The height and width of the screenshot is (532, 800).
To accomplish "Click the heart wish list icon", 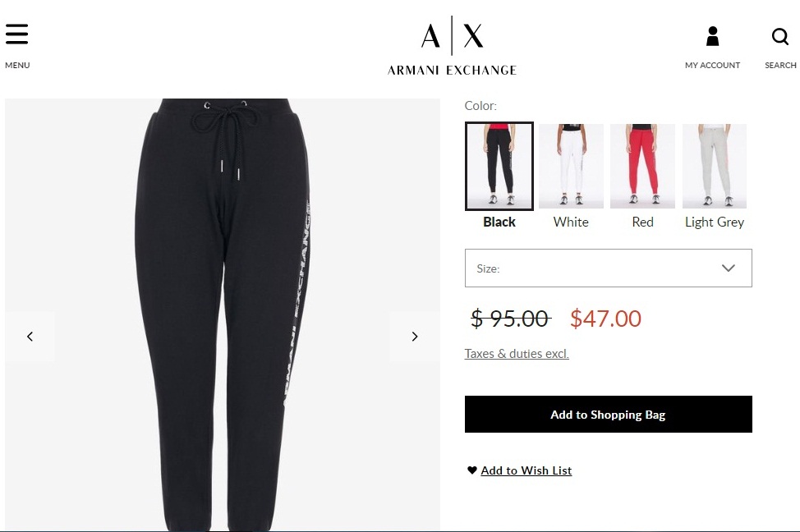I will pos(472,470).
